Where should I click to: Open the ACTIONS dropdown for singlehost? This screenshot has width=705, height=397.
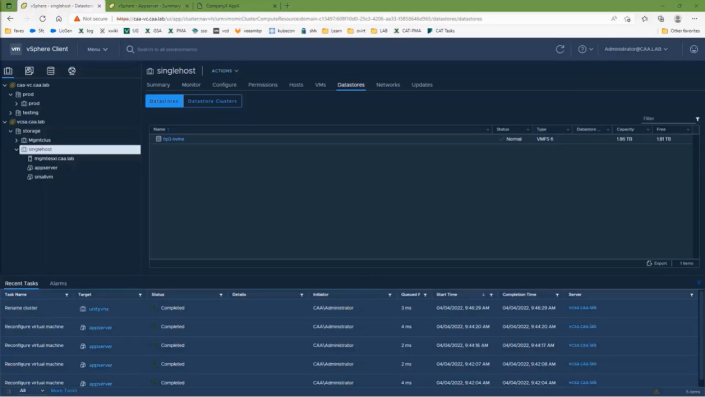(x=225, y=71)
